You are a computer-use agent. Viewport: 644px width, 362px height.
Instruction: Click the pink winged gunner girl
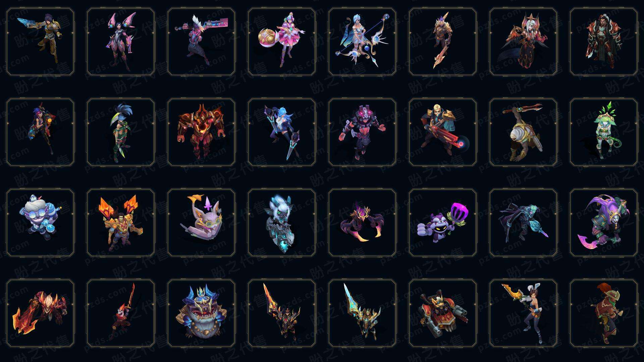[121, 42]
